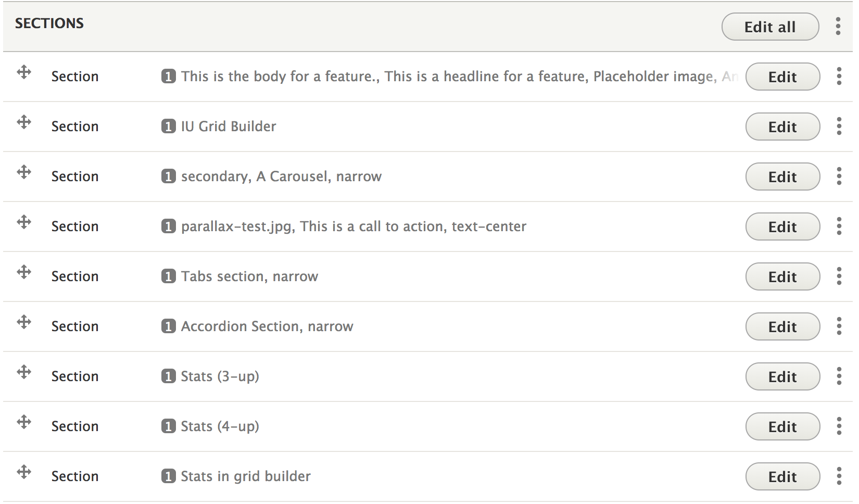859x504 pixels.
Task: Click the drag handle for the IU Grid Builder row
Action: pos(24,122)
